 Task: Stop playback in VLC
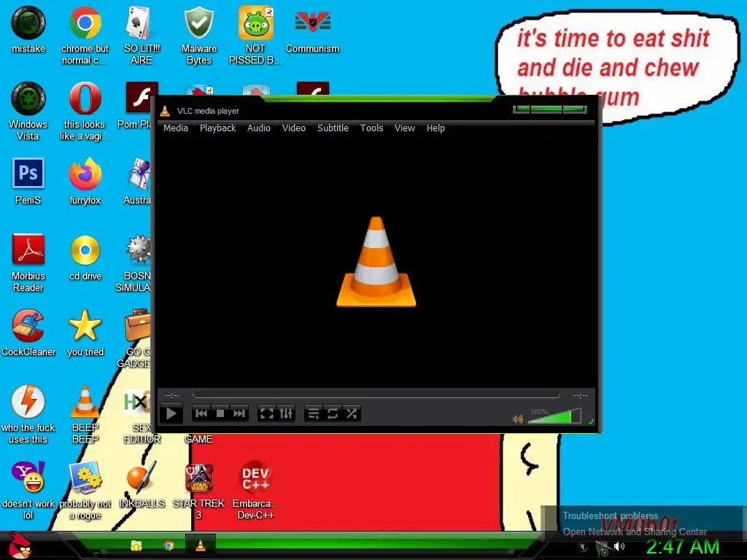(220, 413)
